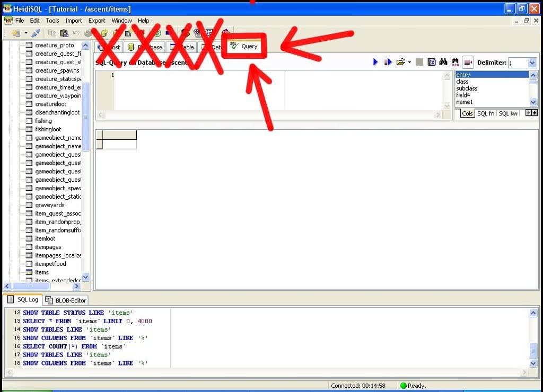The width and height of the screenshot is (543, 392).
Task: Select 'field4' in the column list
Action: (x=492, y=95)
